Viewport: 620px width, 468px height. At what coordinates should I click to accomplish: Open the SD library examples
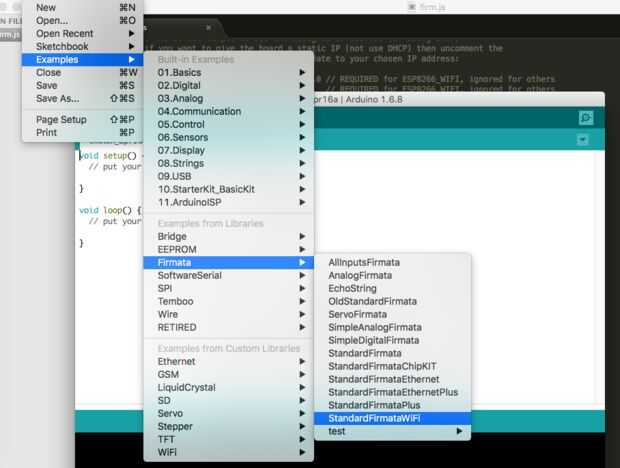pos(229,400)
